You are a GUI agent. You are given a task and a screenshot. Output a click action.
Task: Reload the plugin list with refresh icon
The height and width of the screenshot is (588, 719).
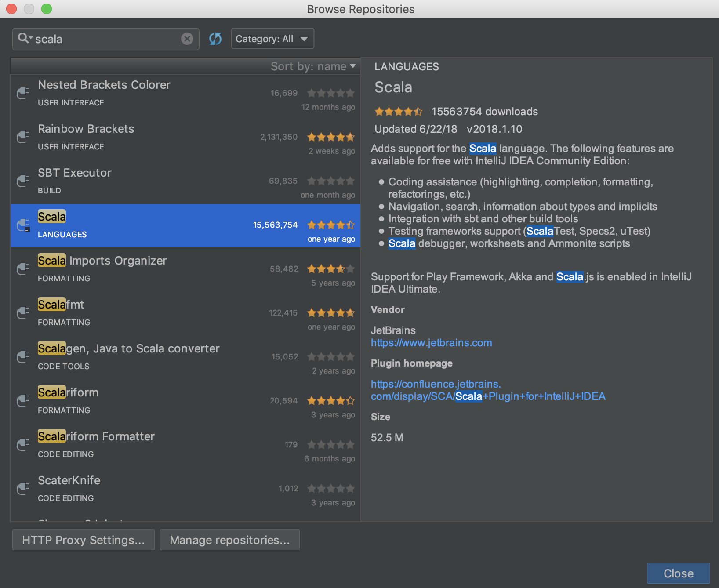(215, 39)
